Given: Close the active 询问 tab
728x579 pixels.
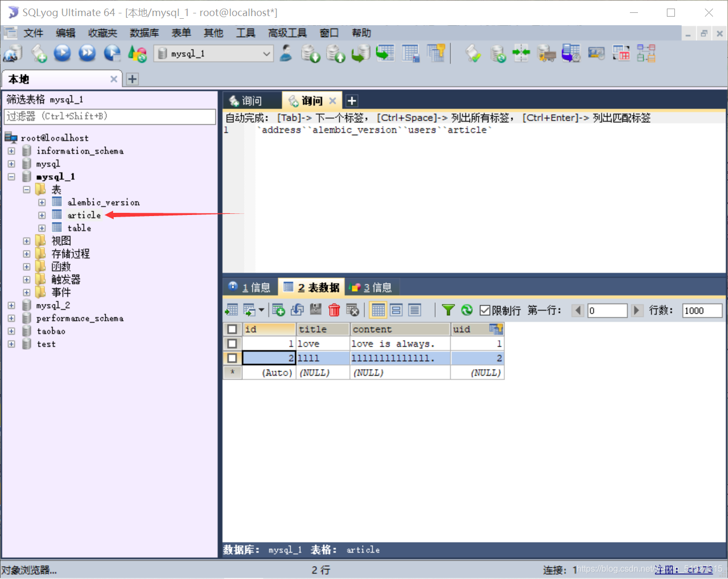Looking at the screenshot, I should pos(332,101).
